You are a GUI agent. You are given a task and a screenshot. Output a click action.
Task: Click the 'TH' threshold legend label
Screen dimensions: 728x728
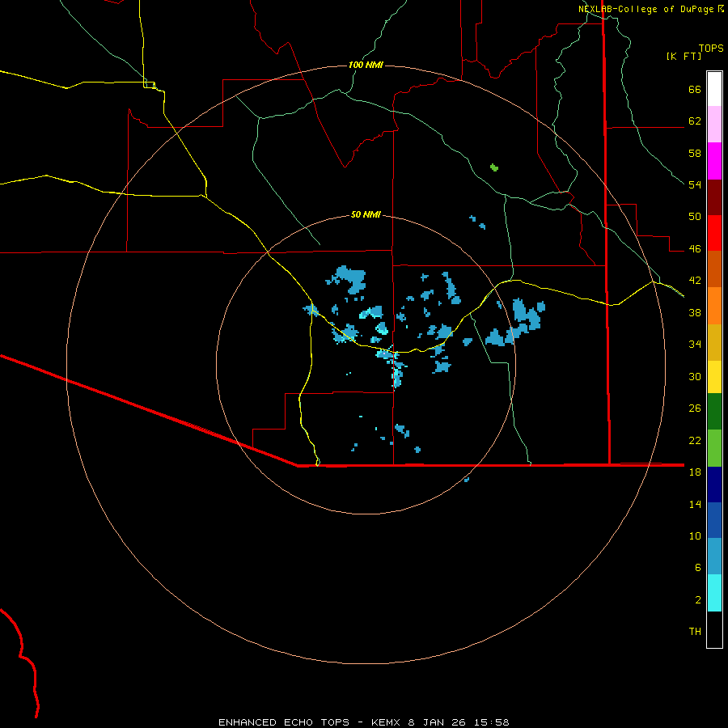pyautogui.click(x=695, y=631)
